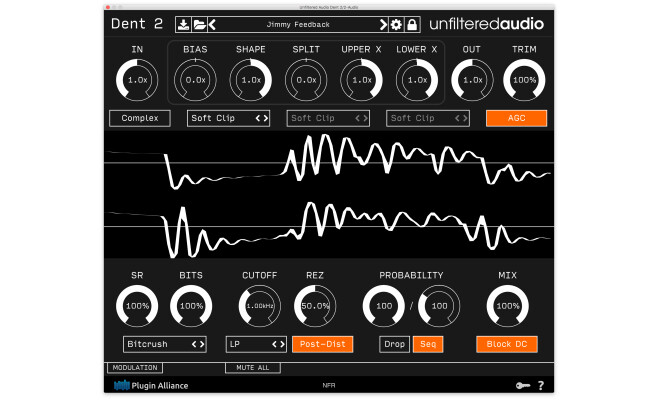The width and height of the screenshot is (659, 400).
Task: Click the Plugin Alliance logo
Action: pyautogui.click(x=151, y=385)
